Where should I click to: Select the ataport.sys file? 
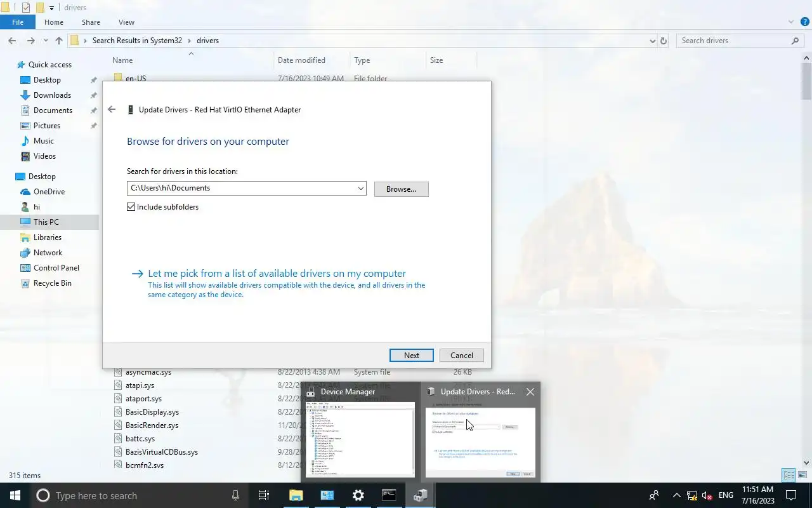click(143, 399)
